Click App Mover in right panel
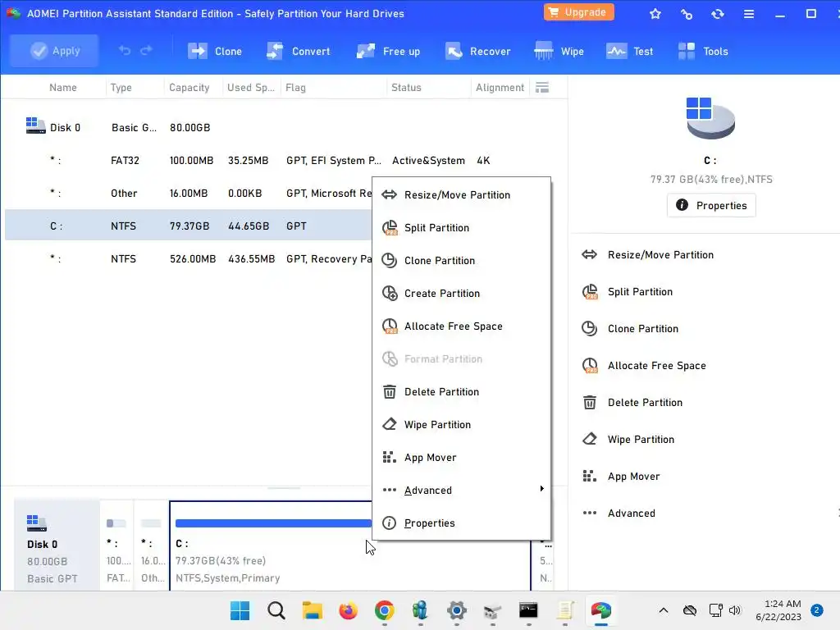This screenshot has width=840, height=630. 621,477
